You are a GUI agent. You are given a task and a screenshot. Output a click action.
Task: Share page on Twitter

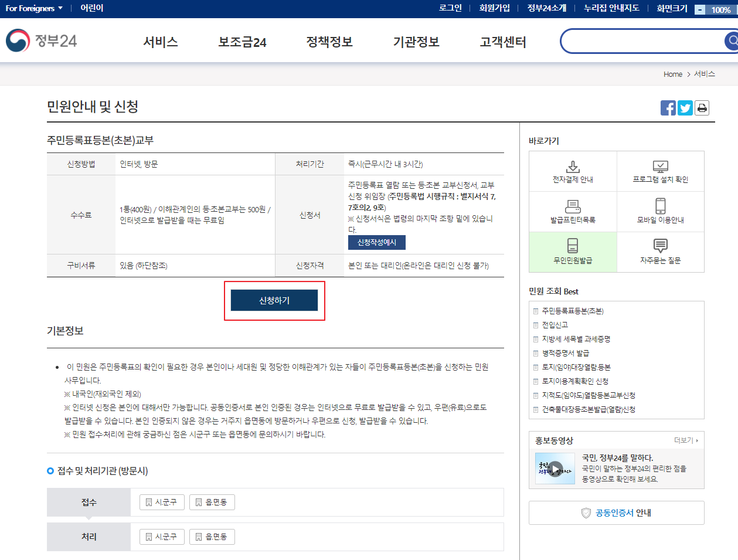coord(685,108)
